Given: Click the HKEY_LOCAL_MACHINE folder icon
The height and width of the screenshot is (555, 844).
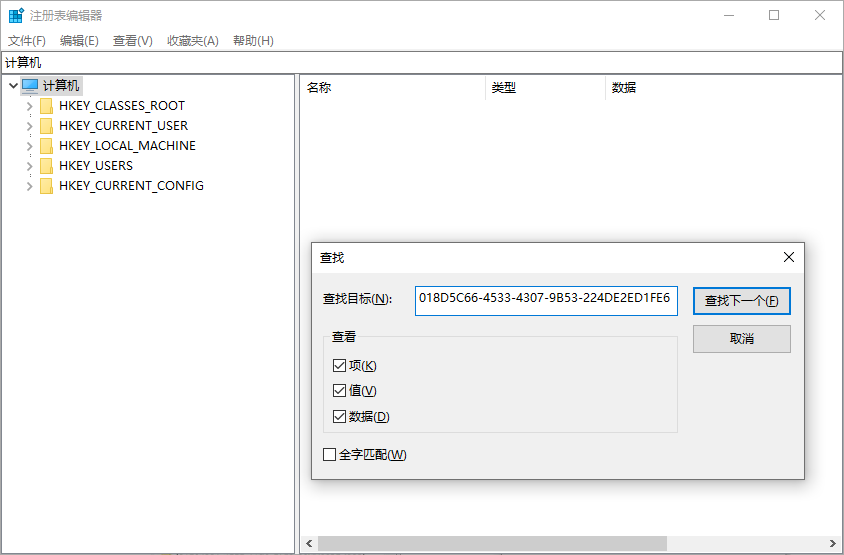Looking at the screenshot, I should (47, 146).
